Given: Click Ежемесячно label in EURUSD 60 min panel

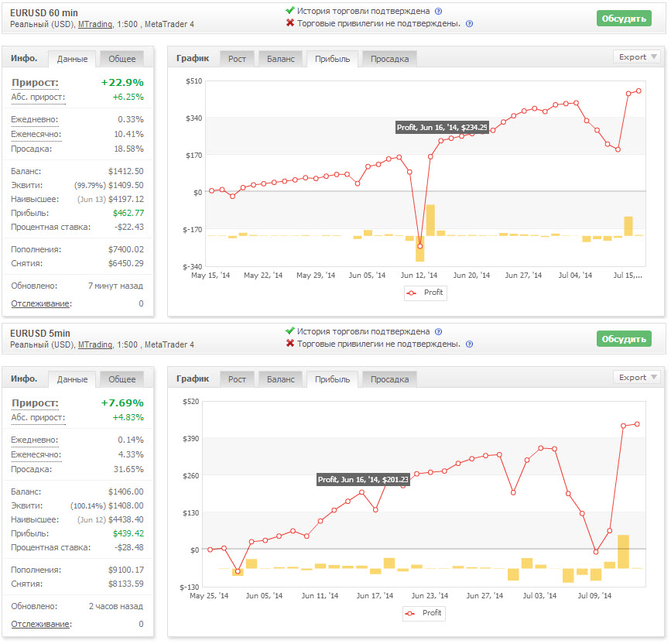Looking at the screenshot, I should (36, 135).
